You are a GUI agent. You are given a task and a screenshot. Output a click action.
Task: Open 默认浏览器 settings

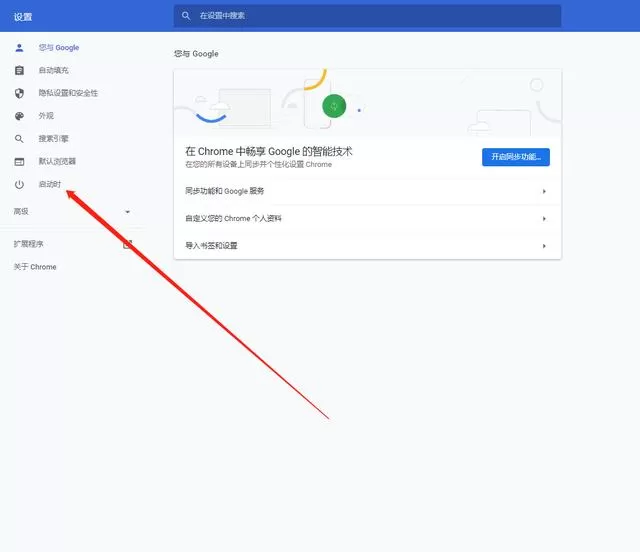pos(57,161)
